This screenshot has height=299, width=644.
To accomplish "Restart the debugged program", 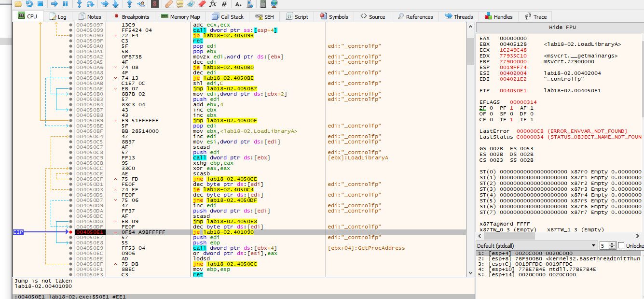I will pos(29,4).
